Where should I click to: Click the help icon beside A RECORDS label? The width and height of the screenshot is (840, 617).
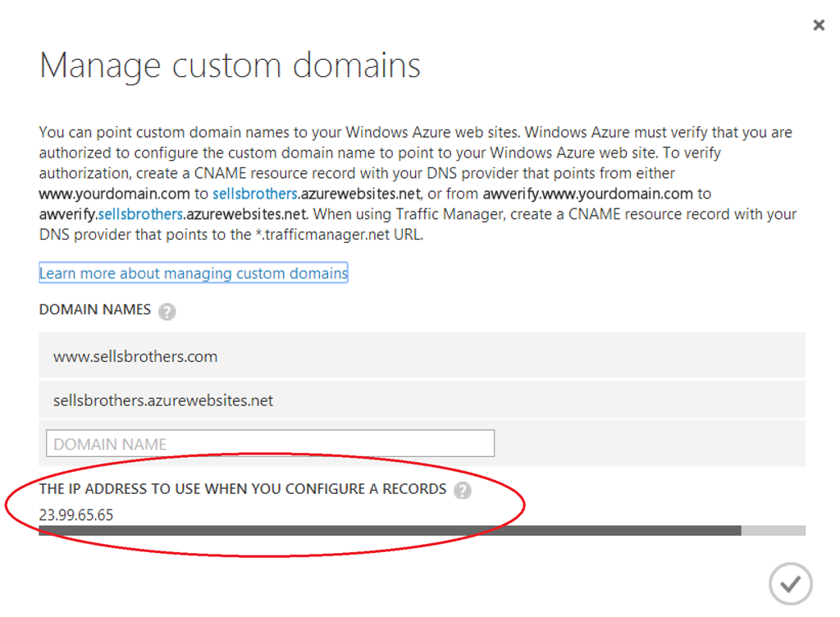click(x=463, y=490)
